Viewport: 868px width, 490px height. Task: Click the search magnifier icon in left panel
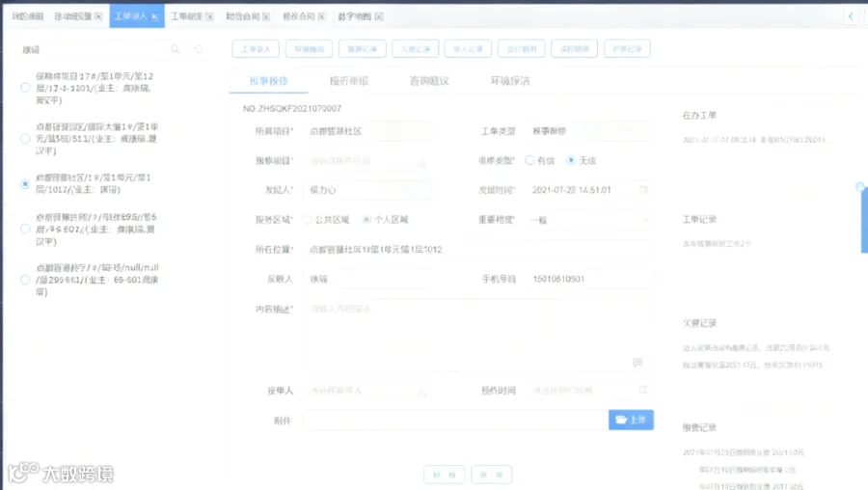[175, 49]
